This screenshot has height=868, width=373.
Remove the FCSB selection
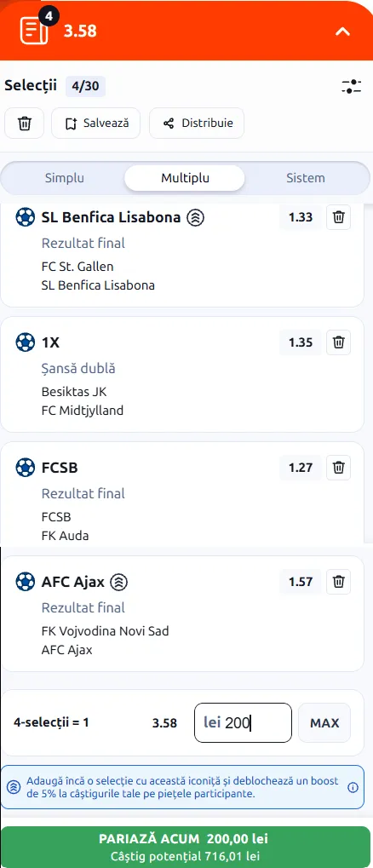pyautogui.click(x=338, y=468)
